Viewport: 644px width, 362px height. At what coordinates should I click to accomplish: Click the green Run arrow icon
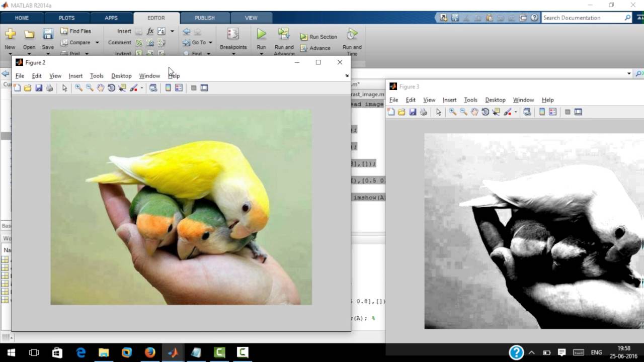click(x=261, y=34)
